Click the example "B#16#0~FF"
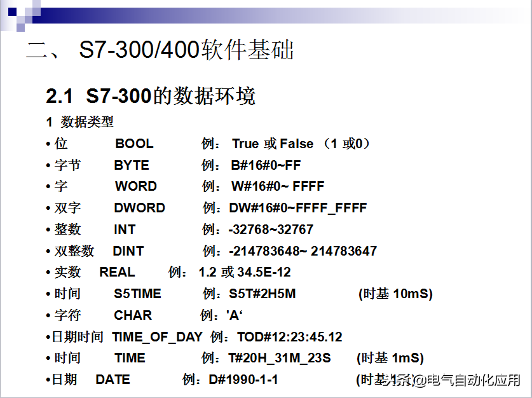 click(266, 165)
